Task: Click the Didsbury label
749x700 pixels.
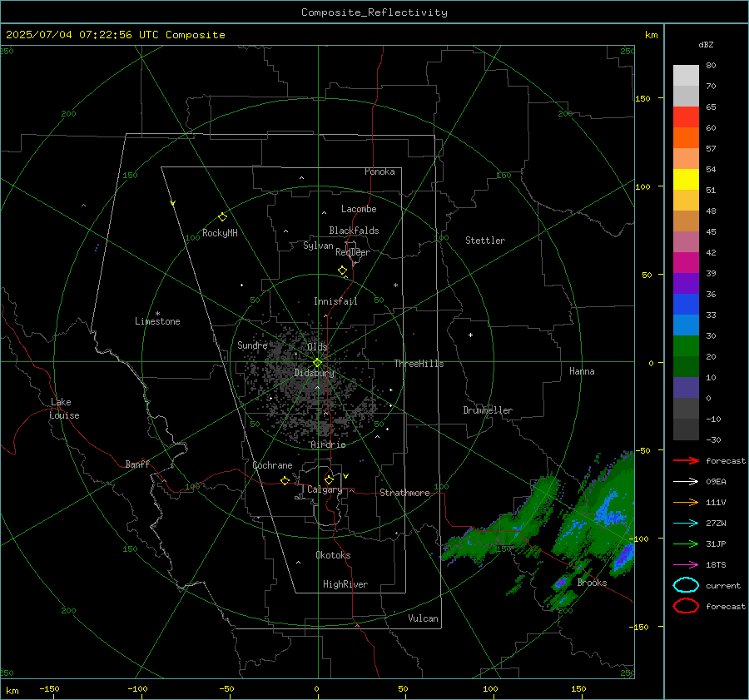Action: click(x=314, y=373)
